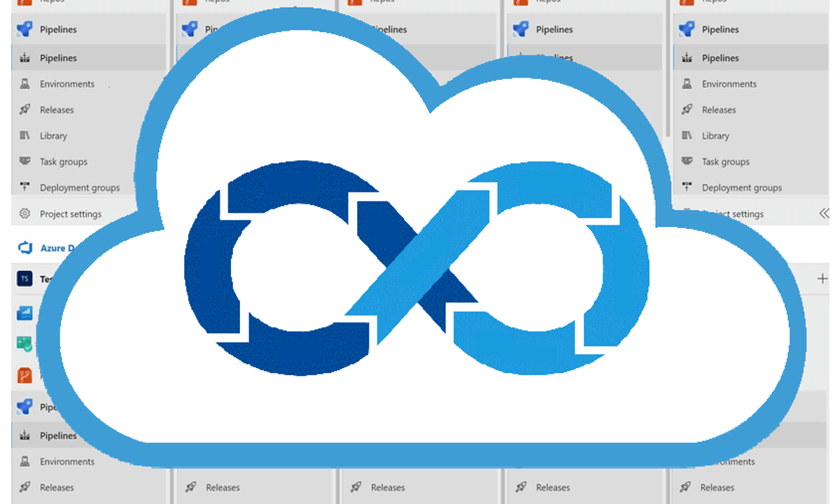This screenshot has width=840, height=504.
Task: Open Library in the panel with the collapse chevron
Action: coord(715,136)
